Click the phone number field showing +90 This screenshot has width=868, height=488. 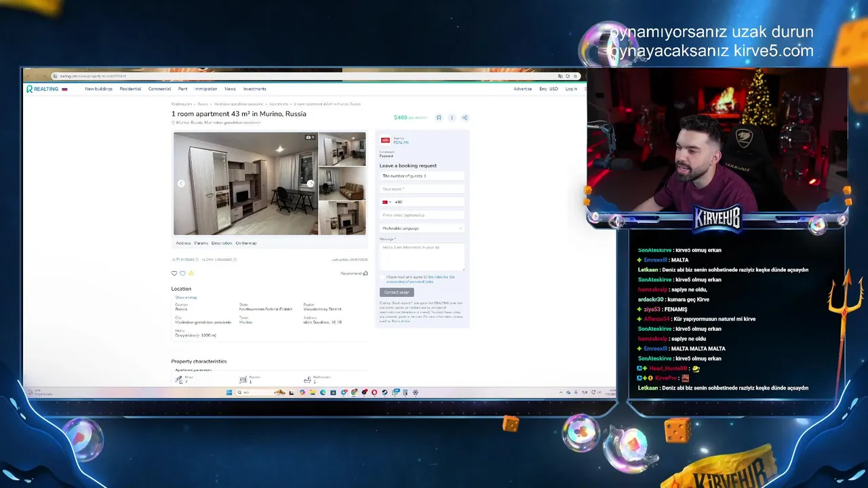pos(422,202)
